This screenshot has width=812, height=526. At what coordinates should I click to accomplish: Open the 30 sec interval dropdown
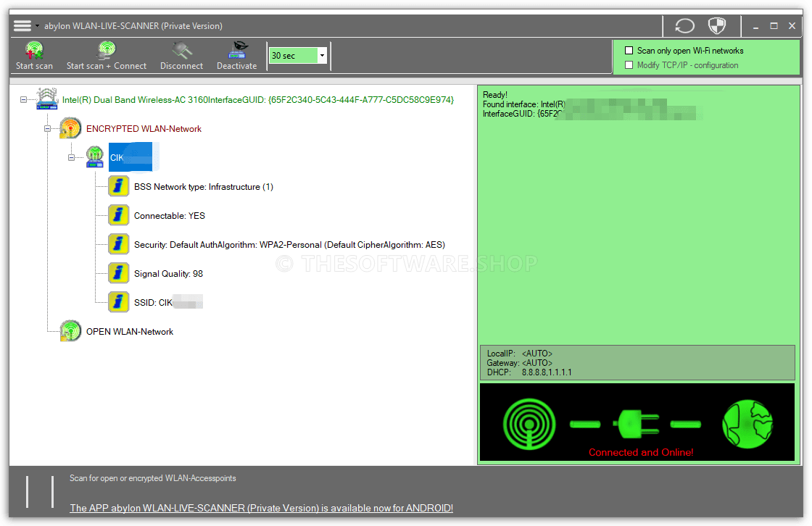[322, 56]
